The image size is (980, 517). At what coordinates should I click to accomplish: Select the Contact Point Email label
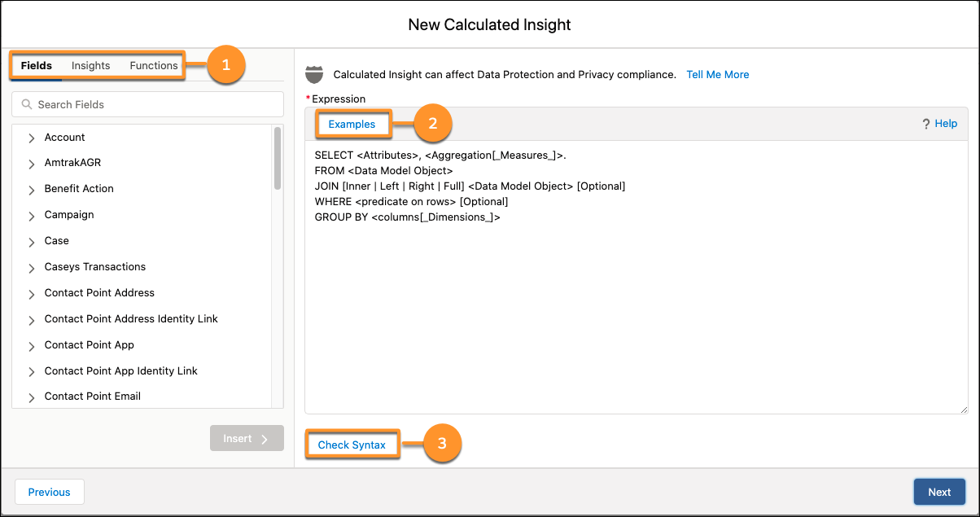(x=93, y=396)
